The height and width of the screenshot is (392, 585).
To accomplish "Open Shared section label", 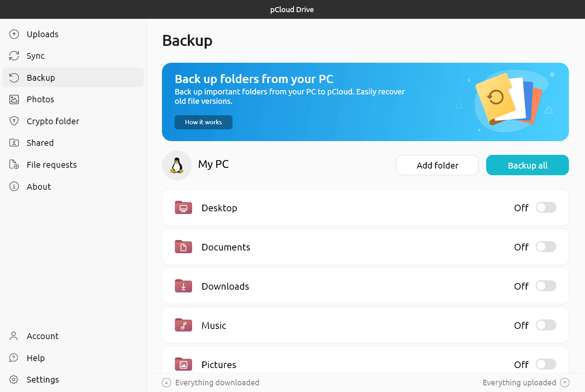I will pos(40,143).
